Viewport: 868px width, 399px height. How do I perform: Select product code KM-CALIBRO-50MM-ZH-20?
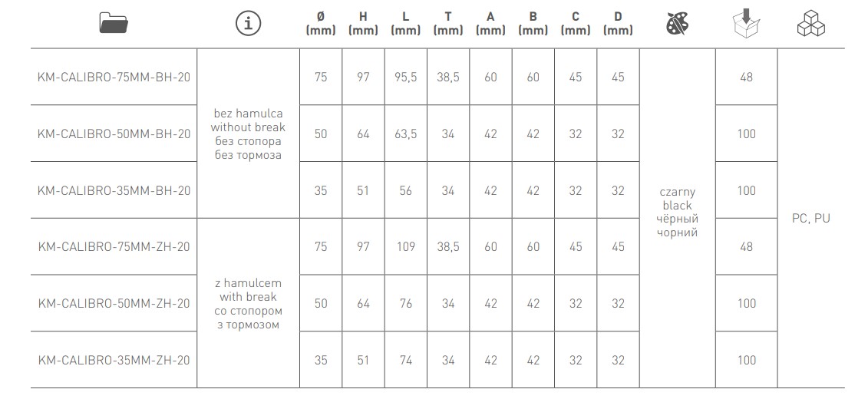[114, 303]
